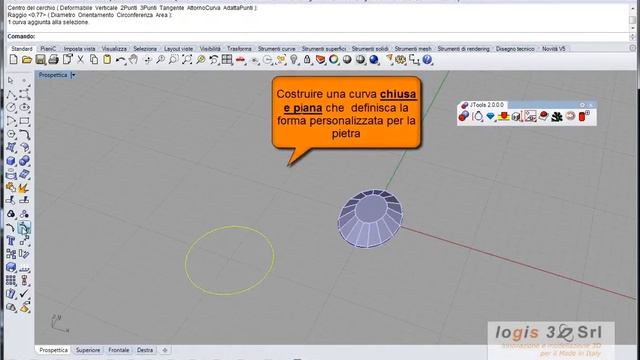
Task: Click the blue sphere Render icon
Action: (x=374, y=60)
